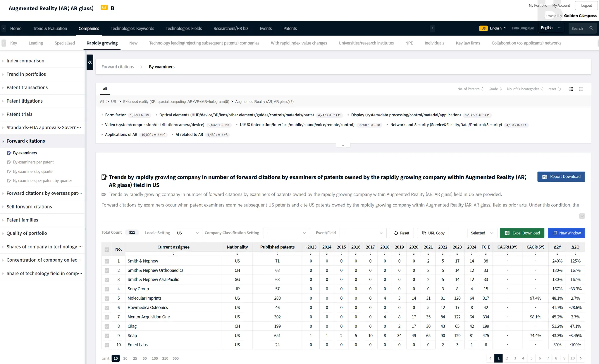This screenshot has width=599, height=364.
Task: Switch to list view icon
Action: [x=581, y=89]
